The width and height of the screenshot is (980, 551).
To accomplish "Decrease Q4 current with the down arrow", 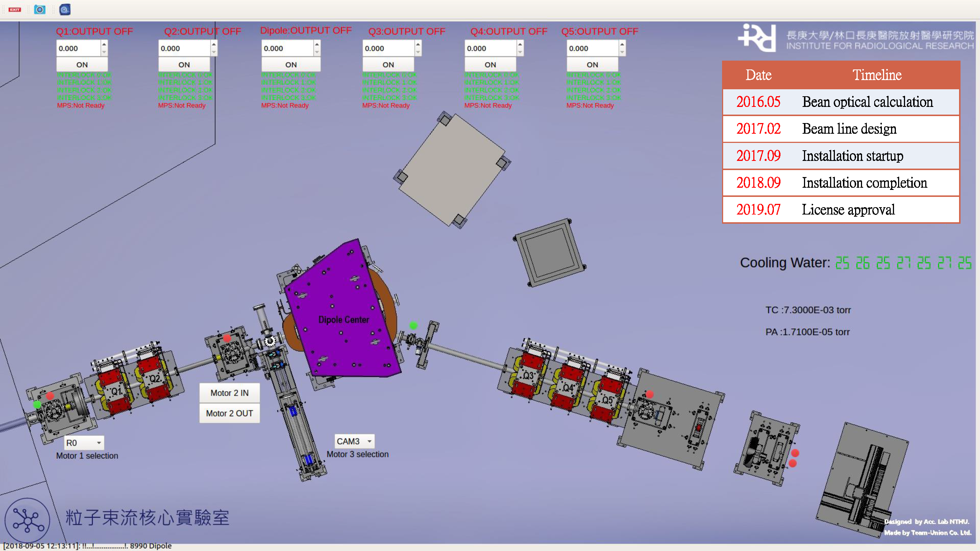I will pos(520,53).
